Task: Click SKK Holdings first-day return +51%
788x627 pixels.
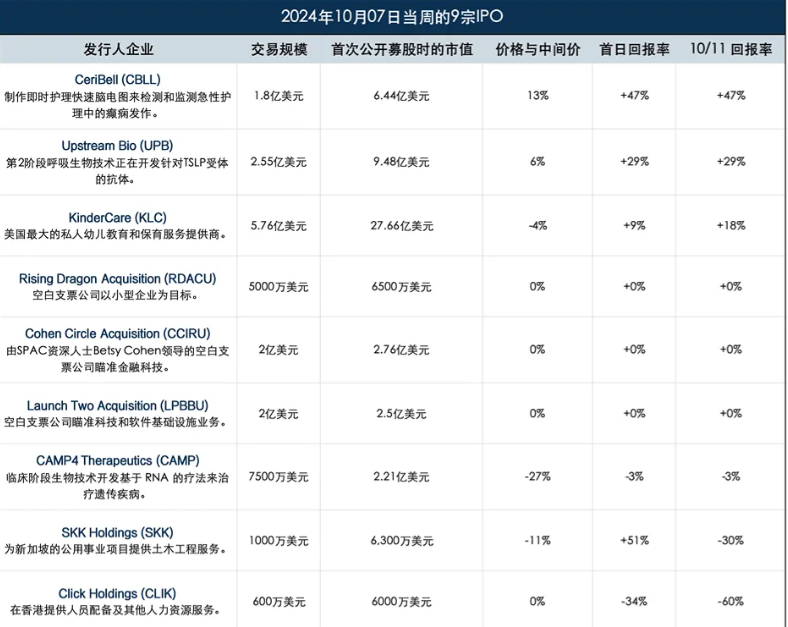Action: point(634,541)
